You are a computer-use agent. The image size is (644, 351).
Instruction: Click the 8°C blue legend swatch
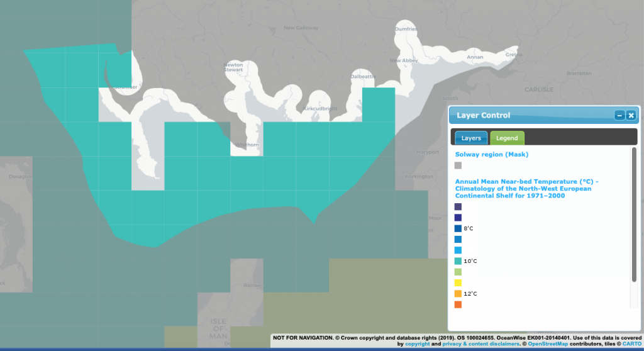point(458,228)
